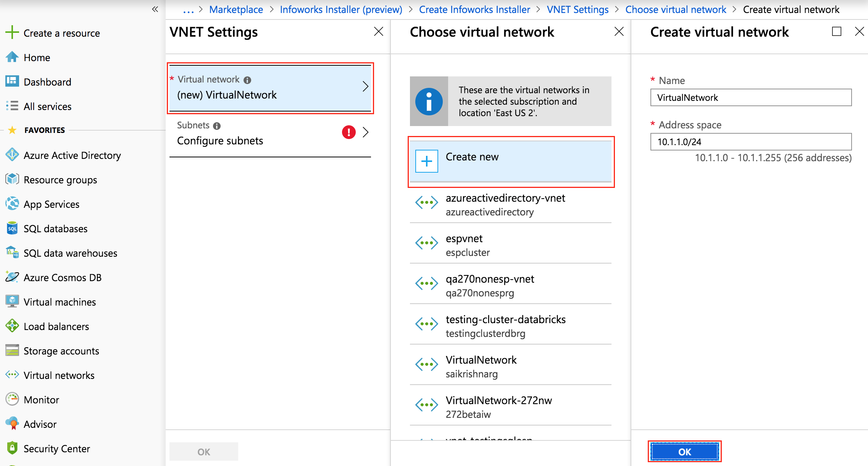Click the info icon next to Subnets label
This screenshot has height=466, width=868.
click(217, 126)
